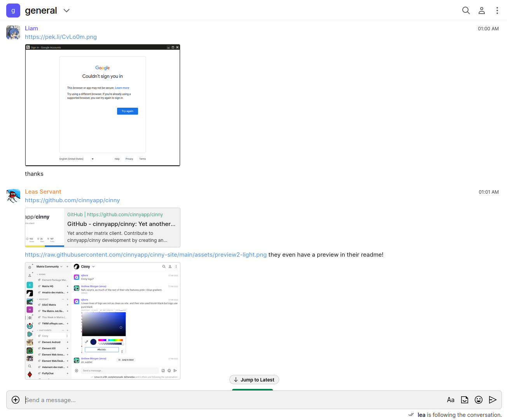The height and width of the screenshot is (420, 507).
Task: Expand the general room name dropdown chevron
Action: coord(66,10)
